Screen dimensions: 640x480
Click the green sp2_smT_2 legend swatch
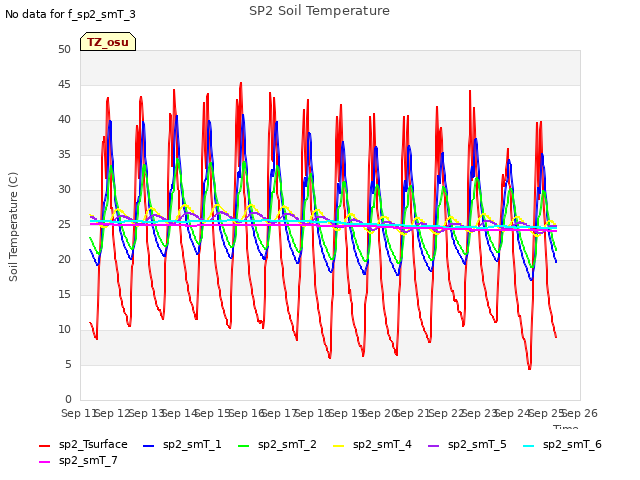243,446
